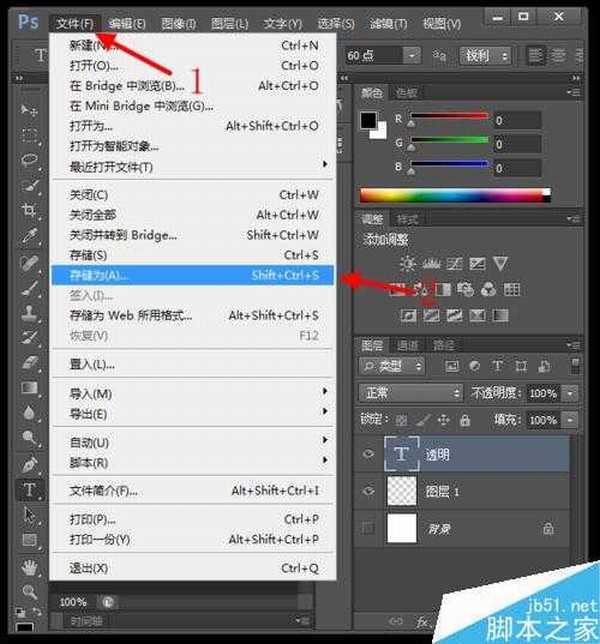The height and width of the screenshot is (644, 600).
Task: Add a Channel Mixer adjustment
Action: 488,290
